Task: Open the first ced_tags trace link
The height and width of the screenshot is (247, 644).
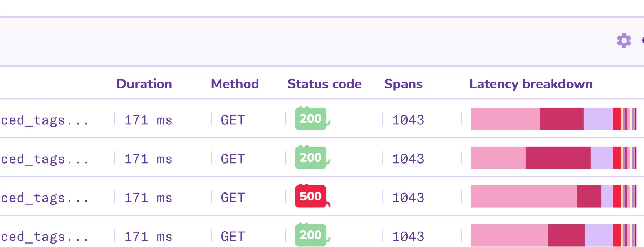Action: click(44, 120)
